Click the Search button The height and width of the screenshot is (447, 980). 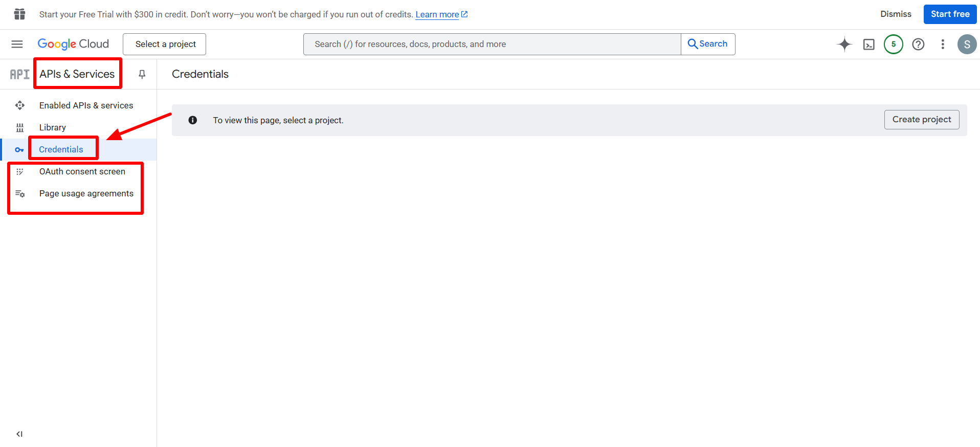click(708, 44)
